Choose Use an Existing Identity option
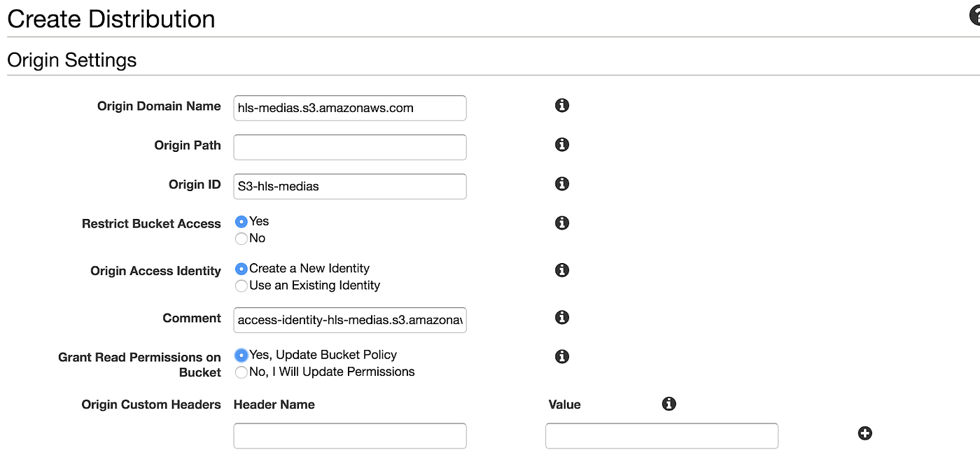Screen dimensions: 980x464 pyautogui.click(x=241, y=286)
